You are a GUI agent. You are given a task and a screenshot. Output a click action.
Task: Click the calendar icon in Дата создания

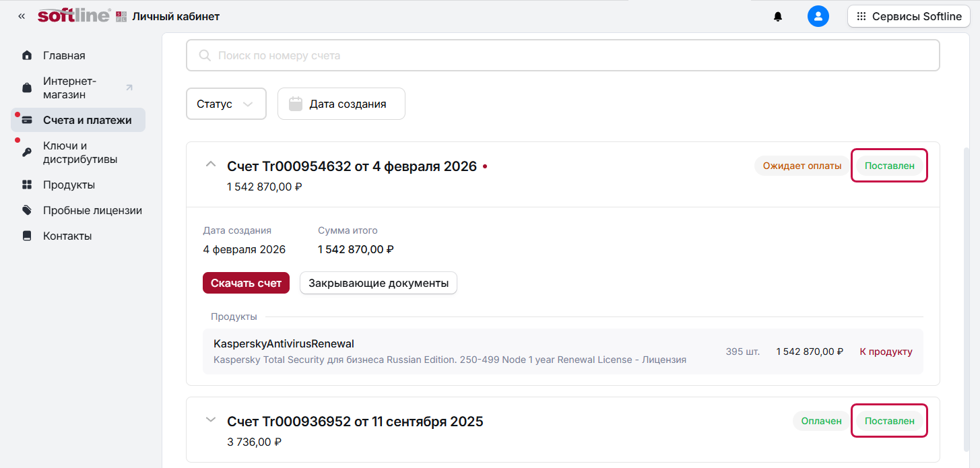[295, 104]
